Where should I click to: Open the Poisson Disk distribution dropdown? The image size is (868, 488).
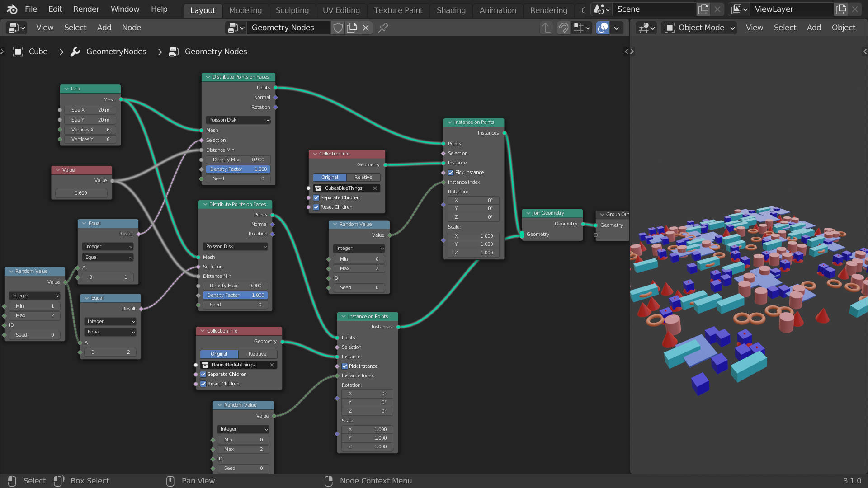click(238, 120)
